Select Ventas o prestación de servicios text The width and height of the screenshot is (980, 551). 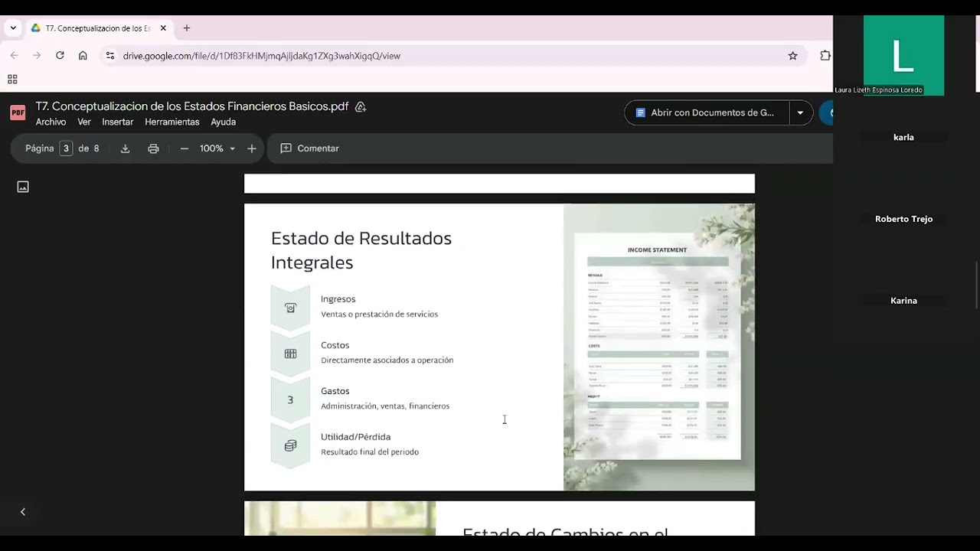click(x=379, y=315)
